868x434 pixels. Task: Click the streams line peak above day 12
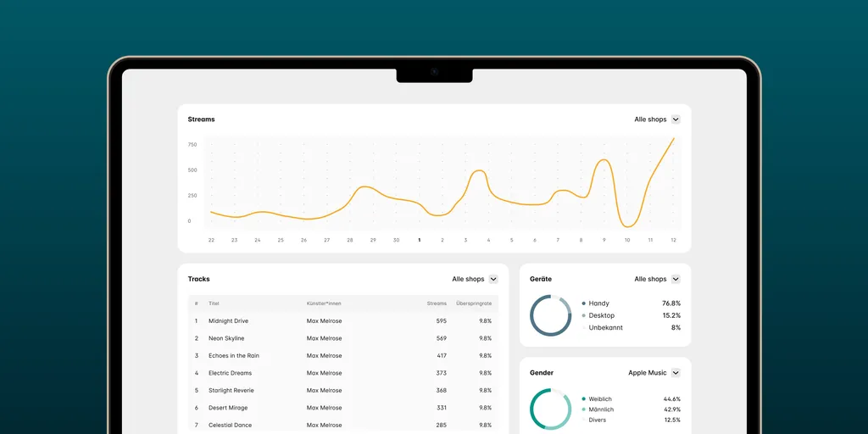pos(673,139)
